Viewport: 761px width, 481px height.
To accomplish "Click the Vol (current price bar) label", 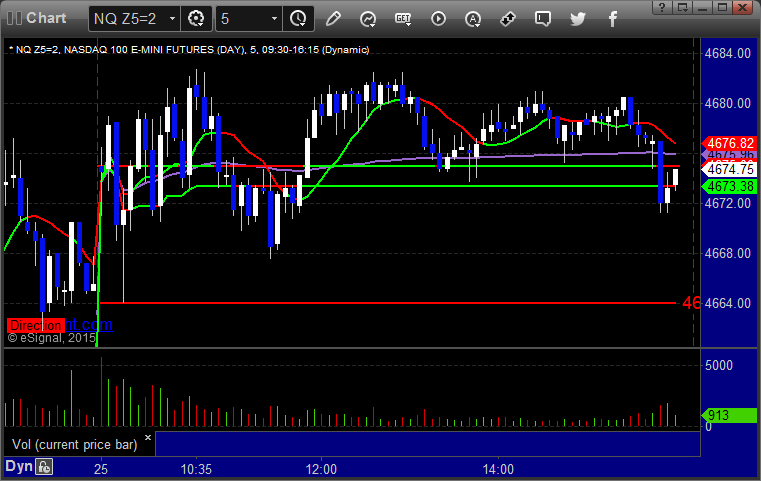I will (75, 445).
